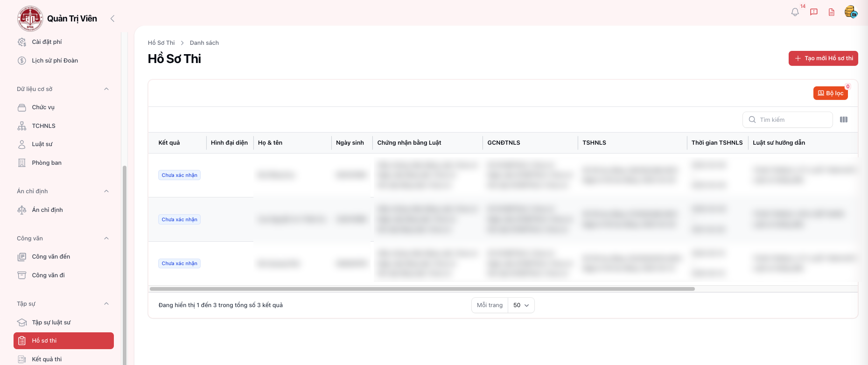Click Tạo mới Hồ sơ thi button

(823, 58)
